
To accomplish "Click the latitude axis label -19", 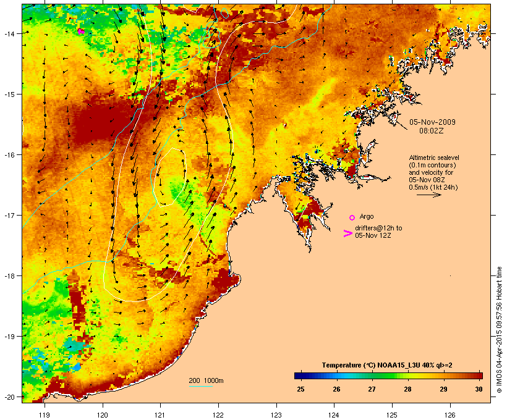I will click(9, 337).
